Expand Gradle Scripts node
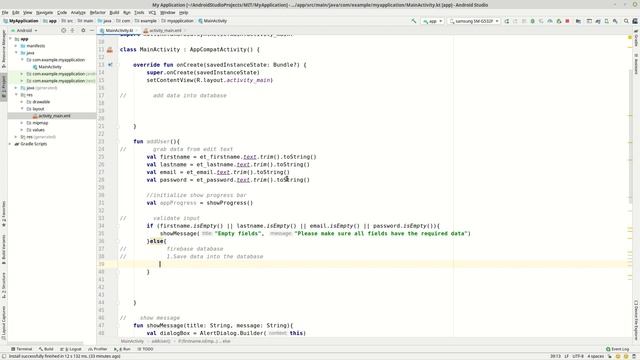 (x=11, y=144)
